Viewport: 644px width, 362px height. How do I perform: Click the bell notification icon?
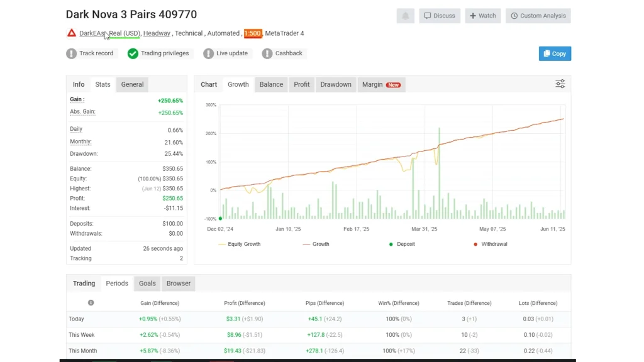pos(406,16)
